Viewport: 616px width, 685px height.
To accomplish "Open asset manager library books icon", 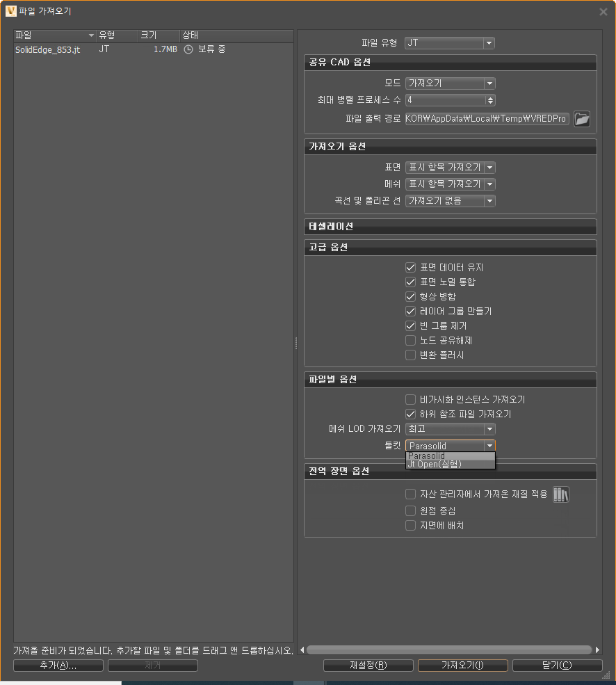I will point(561,494).
